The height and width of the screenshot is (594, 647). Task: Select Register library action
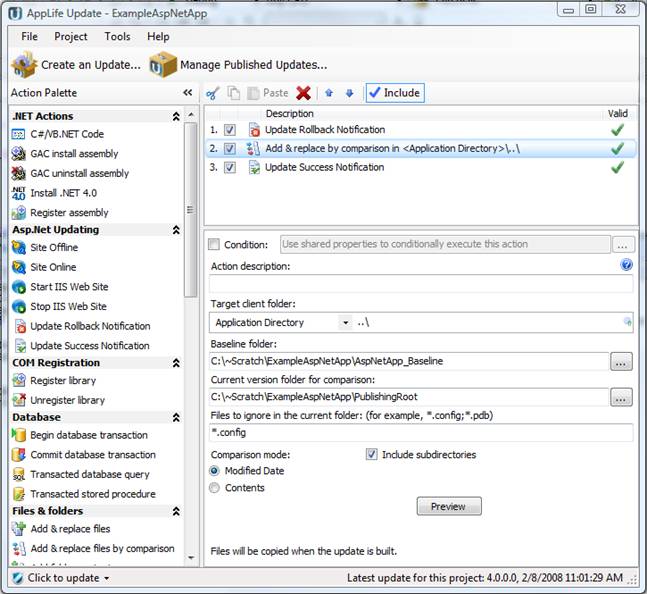(54, 380)
